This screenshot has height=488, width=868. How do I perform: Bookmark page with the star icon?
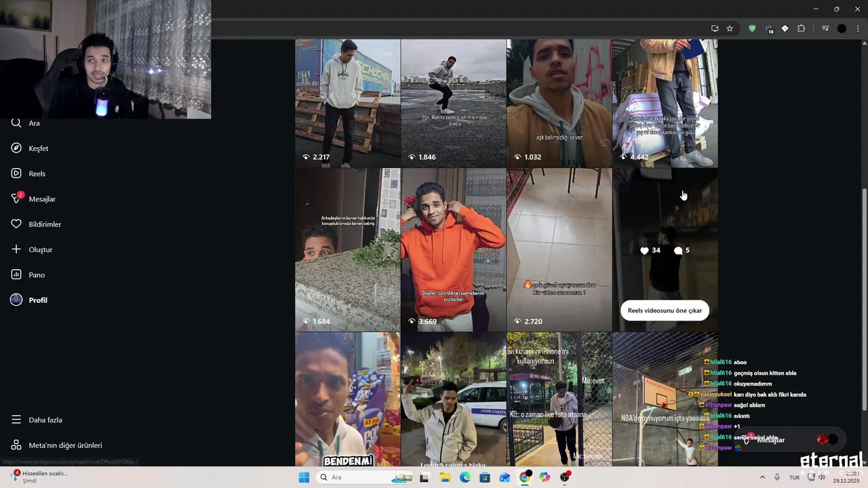730,28
